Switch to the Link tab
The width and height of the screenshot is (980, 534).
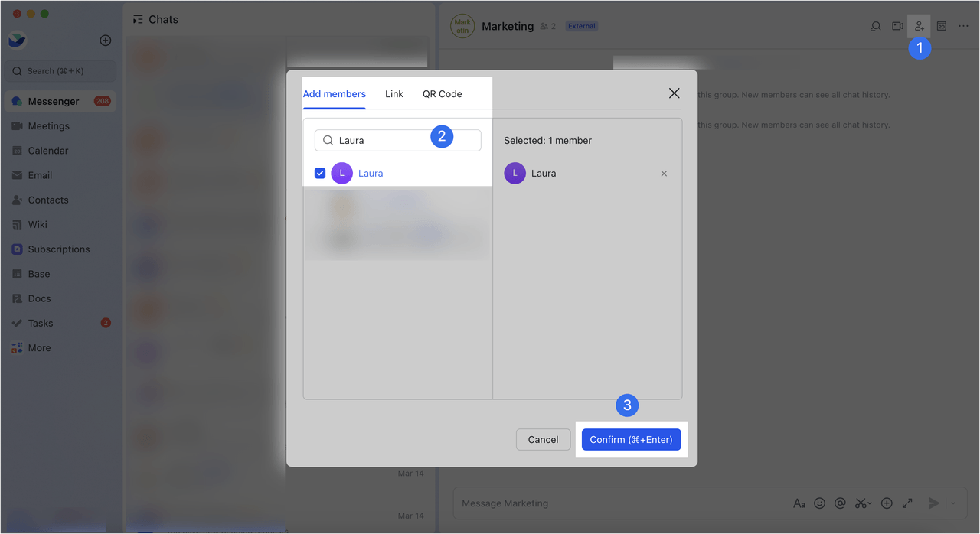(x=394, y=94)
